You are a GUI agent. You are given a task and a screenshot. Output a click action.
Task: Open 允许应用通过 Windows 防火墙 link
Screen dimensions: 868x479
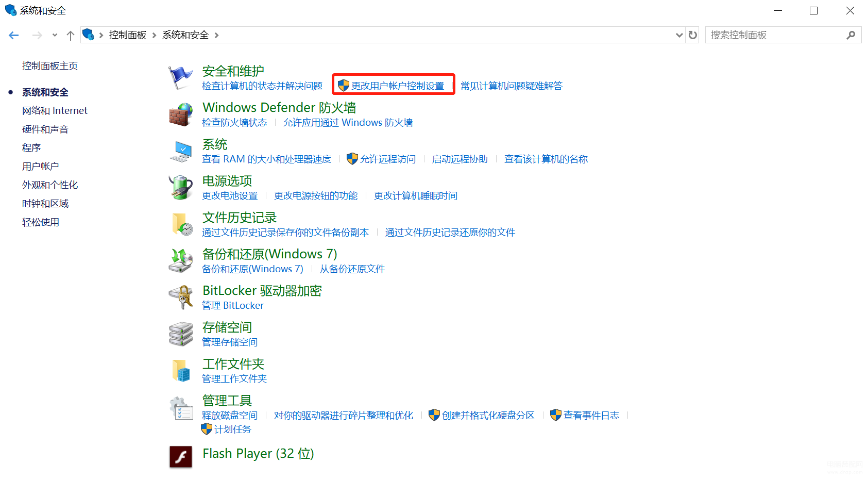[x=348, y=122]
